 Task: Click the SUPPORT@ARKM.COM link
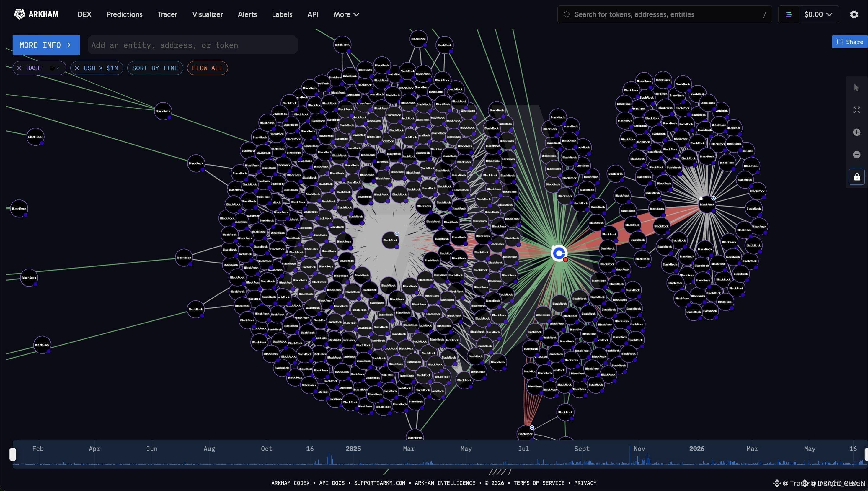click(379, 483)
